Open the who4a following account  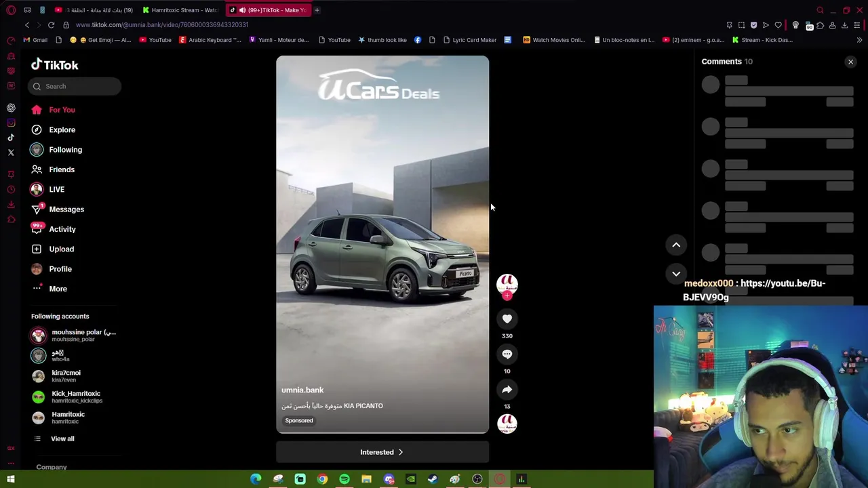[51, 355]
